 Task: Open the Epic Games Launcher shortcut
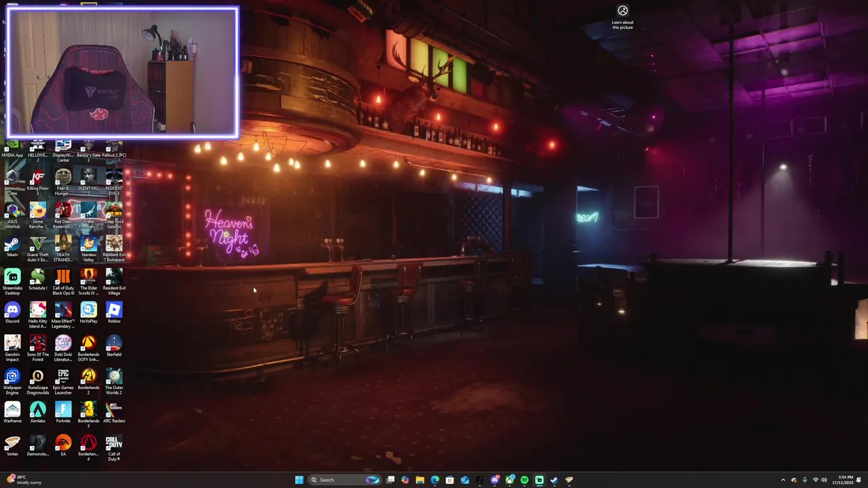coord(63,382)
